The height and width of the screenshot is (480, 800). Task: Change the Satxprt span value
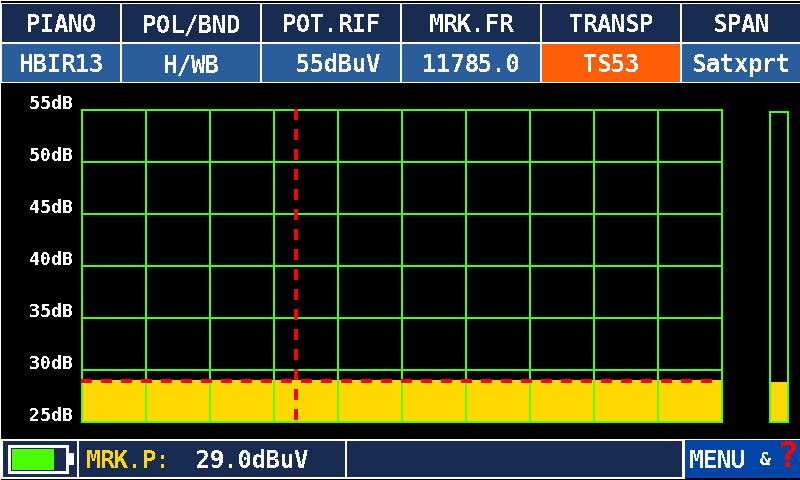[741, 63]
